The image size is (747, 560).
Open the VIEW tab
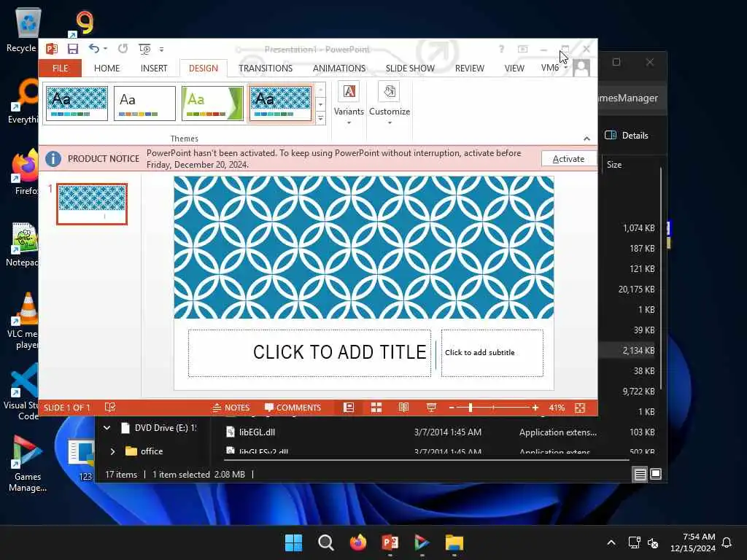pyautogui.click(x=514, y=68)
